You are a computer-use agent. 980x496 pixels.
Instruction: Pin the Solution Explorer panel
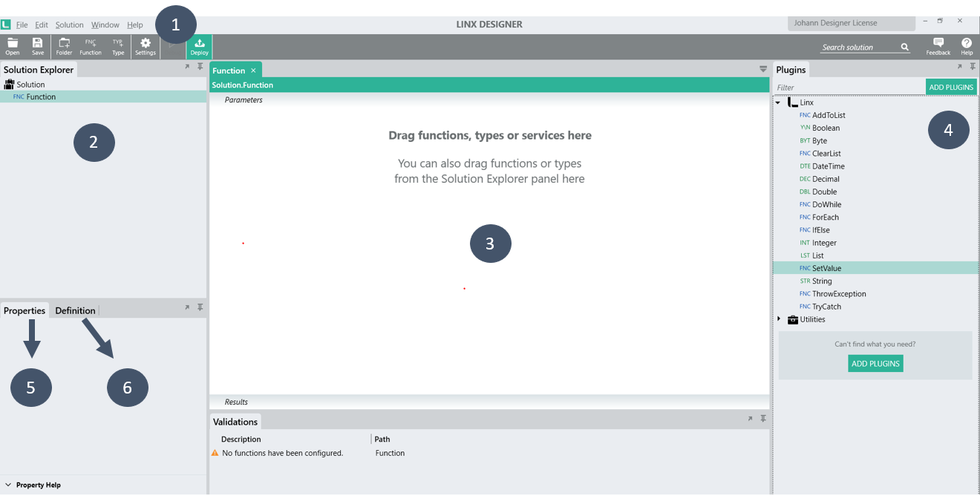(x=200, y=67)
